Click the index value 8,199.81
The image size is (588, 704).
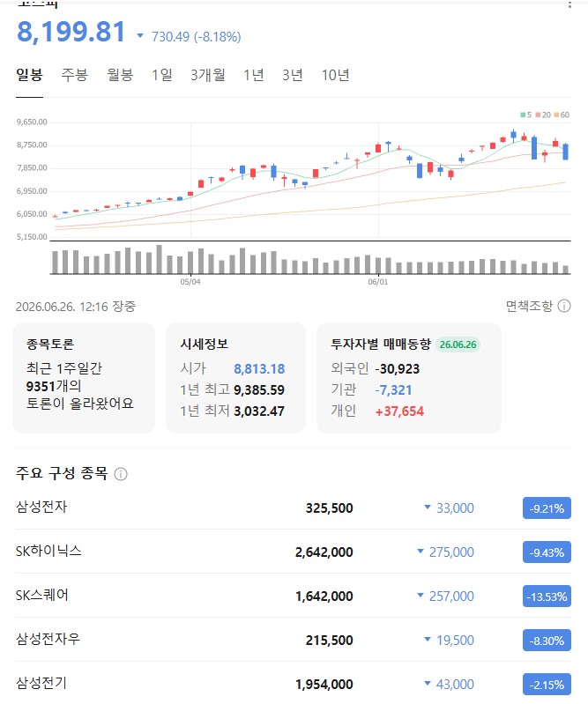pos(71,32)
